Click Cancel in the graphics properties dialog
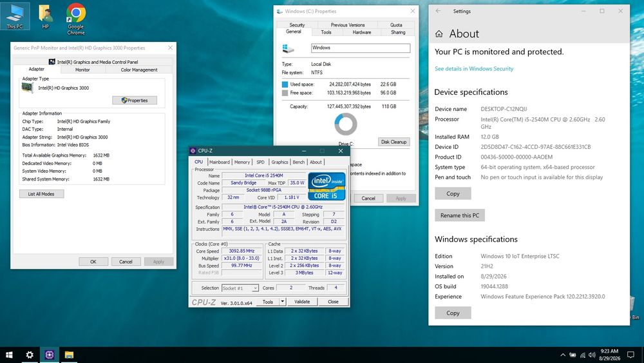Image resolution: width=644 pixels, height=363 pixels. click(126, 262)
